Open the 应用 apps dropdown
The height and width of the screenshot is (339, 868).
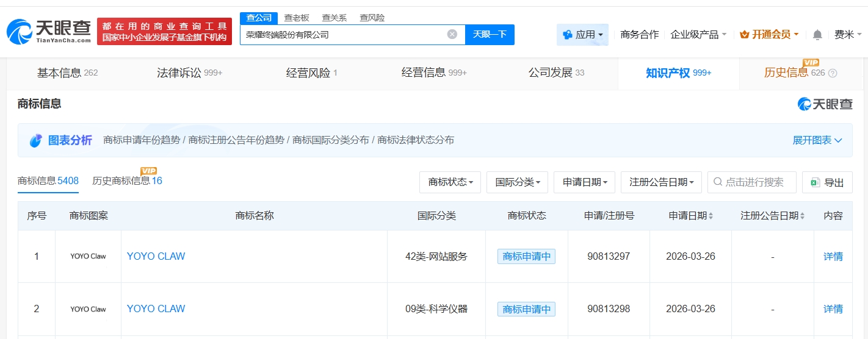coord(582,35)
